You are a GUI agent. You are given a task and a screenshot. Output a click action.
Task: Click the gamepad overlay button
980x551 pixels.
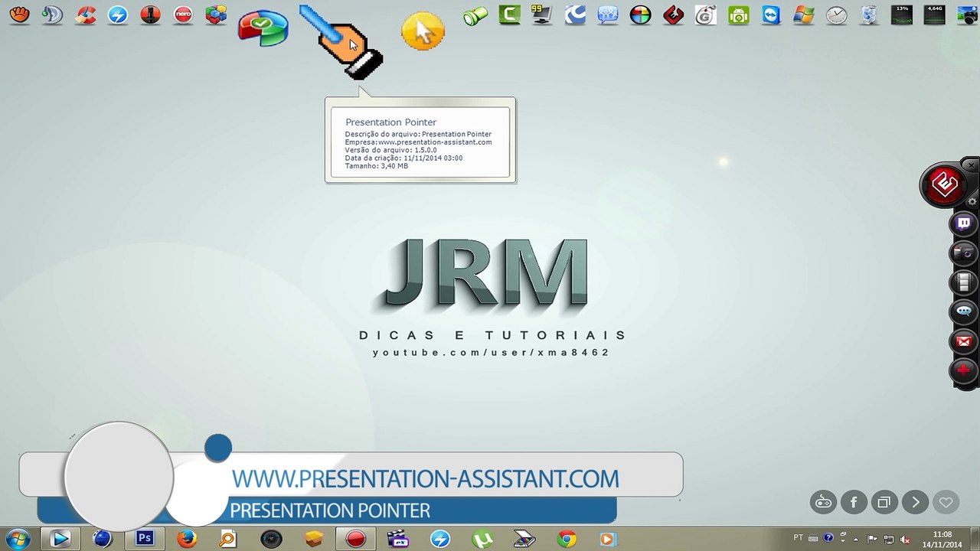tap(823, 502)
